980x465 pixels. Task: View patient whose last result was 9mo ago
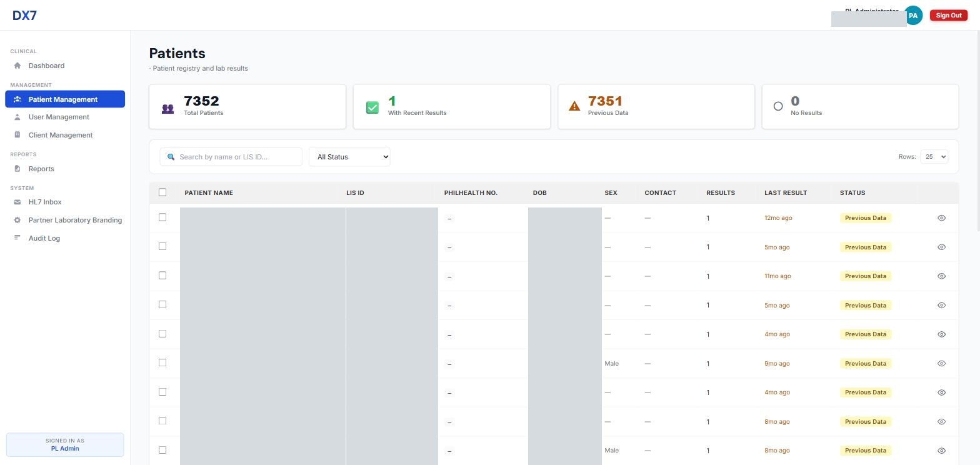pos(941,364)
